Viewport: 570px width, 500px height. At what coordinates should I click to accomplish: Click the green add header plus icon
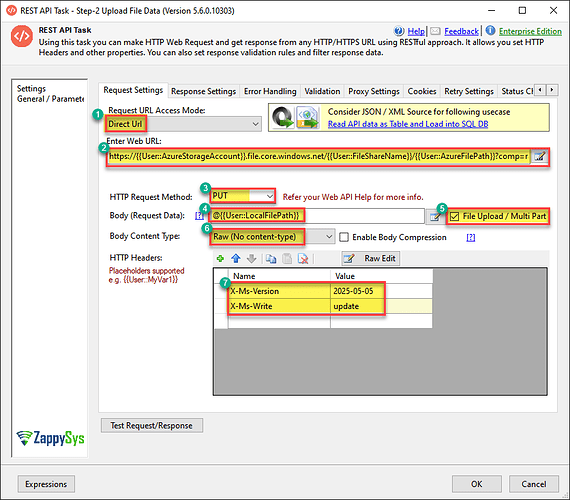pyautogui.click(x=220, y=259)
